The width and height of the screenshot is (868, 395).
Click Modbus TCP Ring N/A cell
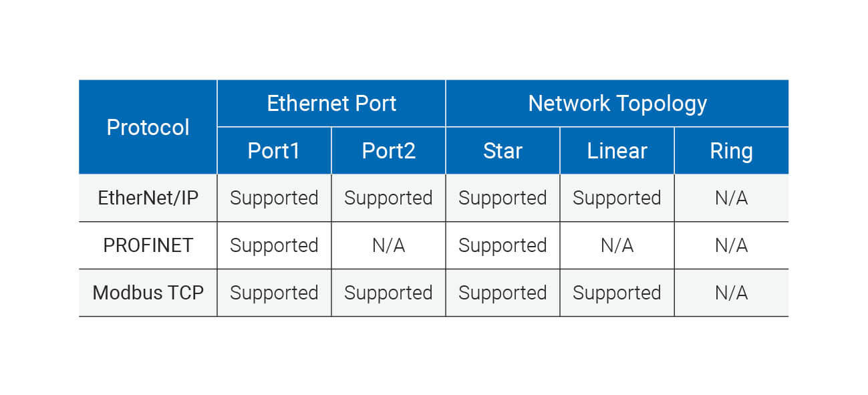[731, 293]
